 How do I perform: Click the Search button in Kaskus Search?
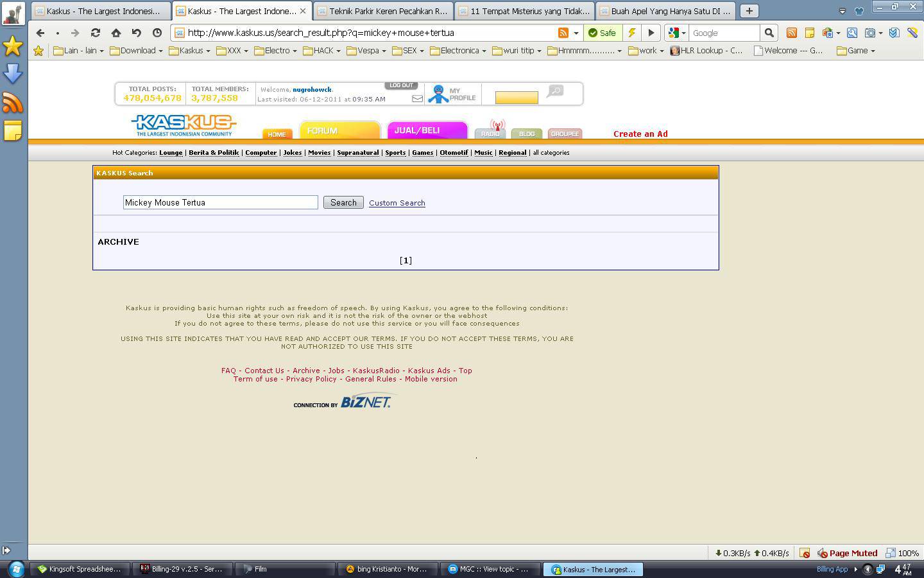coord(343,202)
